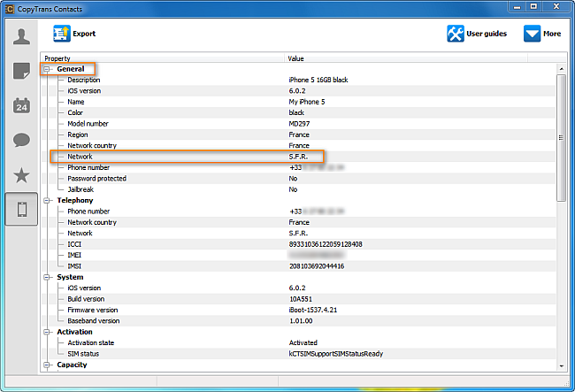Click the Export icon
The image size is (575, 392).
point(62,34)
